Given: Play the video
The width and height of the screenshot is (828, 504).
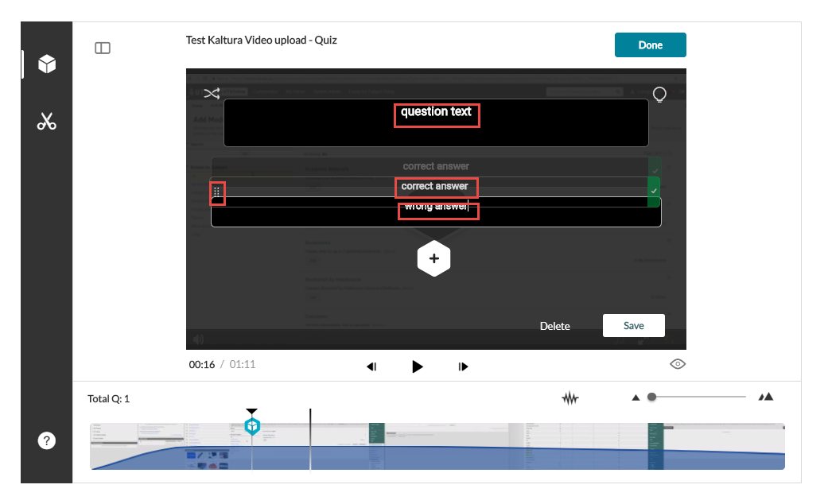Looking at the screenshot, I should point(418,366).
